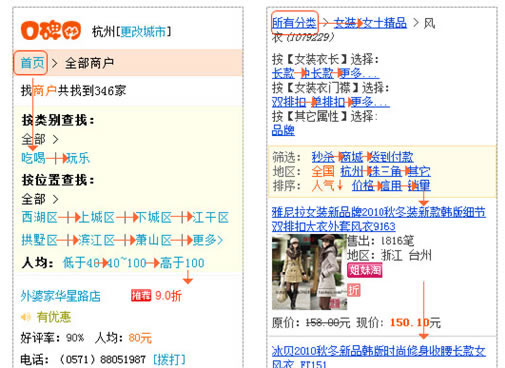Image resolution: width=505 pixels, height=368 pixels.
Task: Click the 折 discount badge icon
Action: click(x=354, y=290)
